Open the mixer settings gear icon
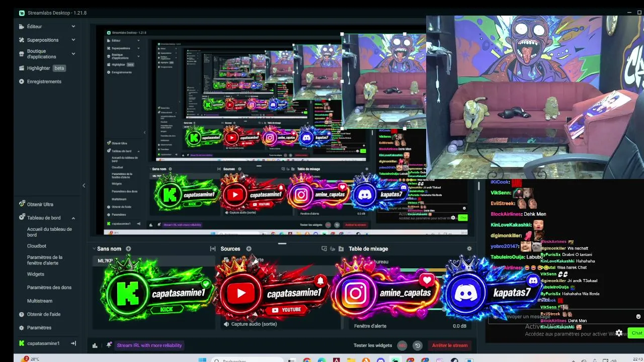This screenshot has height=362, width=644. point(469,249)
